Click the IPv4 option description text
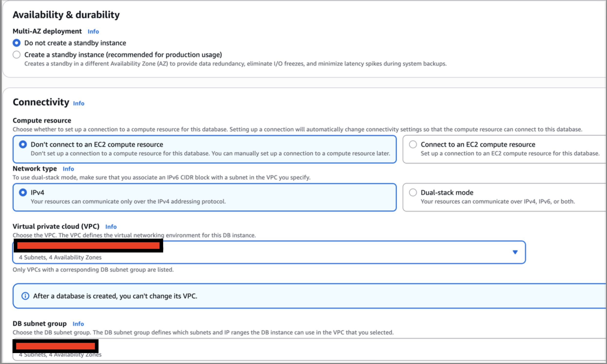607x364 pixels. [x=128, y=201]
